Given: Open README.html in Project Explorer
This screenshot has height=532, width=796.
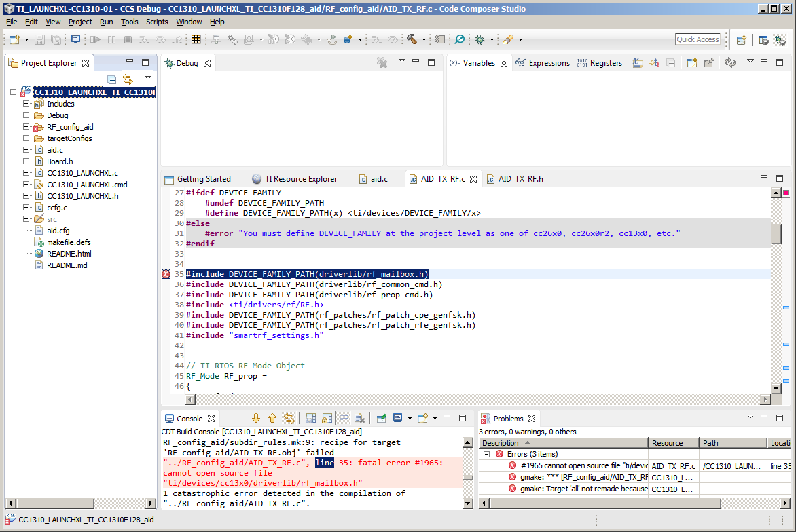Looking at the screenshot, I should pos(69,254).
